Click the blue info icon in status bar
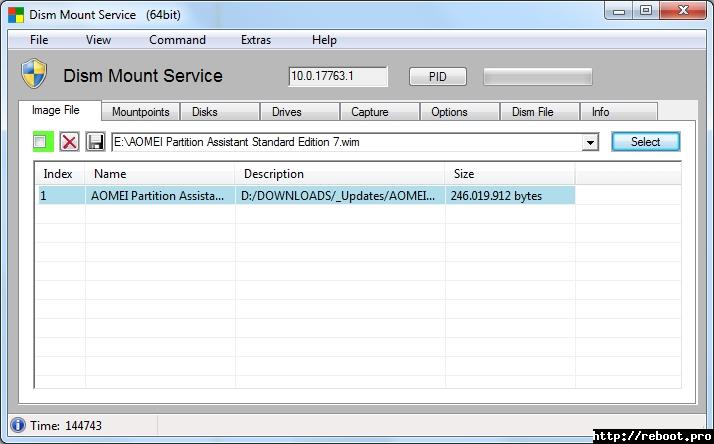Screen dimensions: 714x444 pos(18,425)
